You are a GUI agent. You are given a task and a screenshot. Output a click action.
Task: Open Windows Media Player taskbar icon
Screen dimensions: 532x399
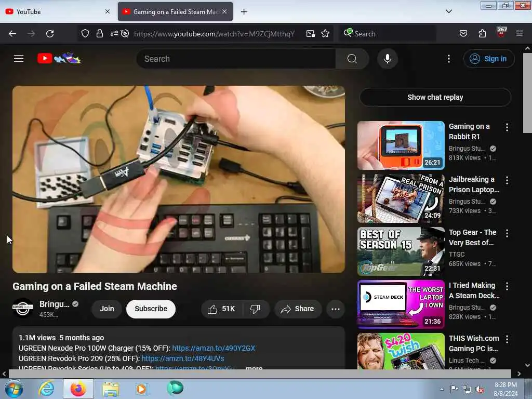coord(141,389)
